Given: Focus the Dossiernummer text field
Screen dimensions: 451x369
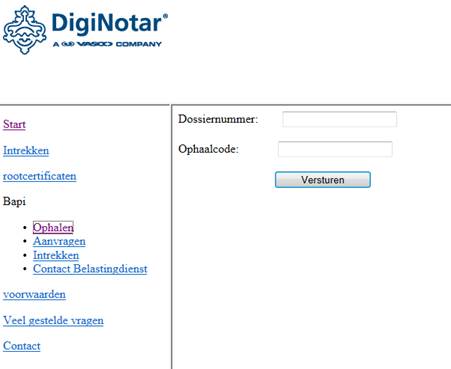Looking at the screenshot, I should (x=340, y=119).
